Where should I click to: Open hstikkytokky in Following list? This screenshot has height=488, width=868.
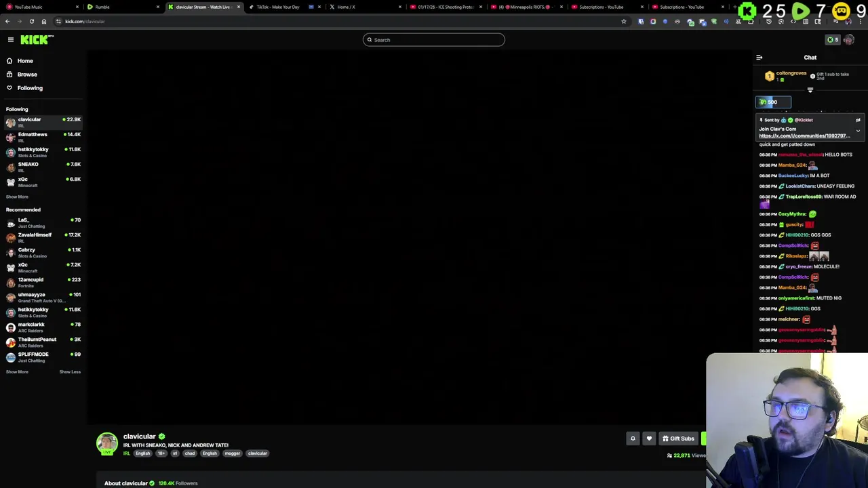(x=43, y=152)
